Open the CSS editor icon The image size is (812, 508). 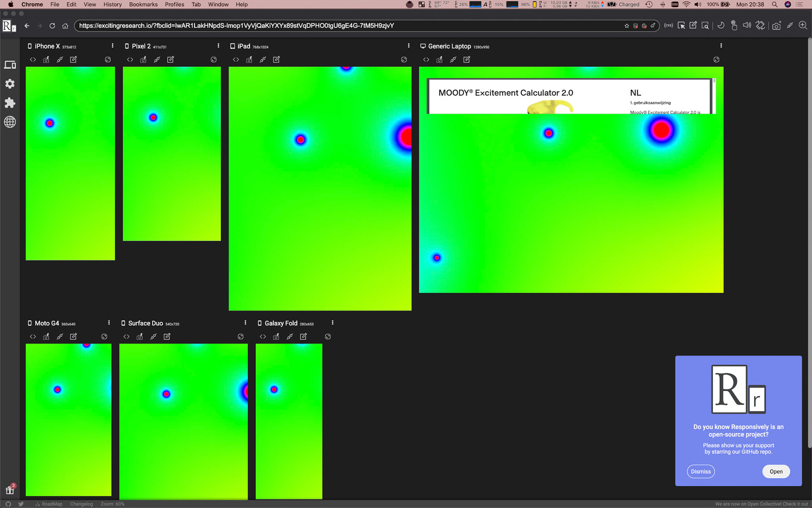tap(669, 25)
